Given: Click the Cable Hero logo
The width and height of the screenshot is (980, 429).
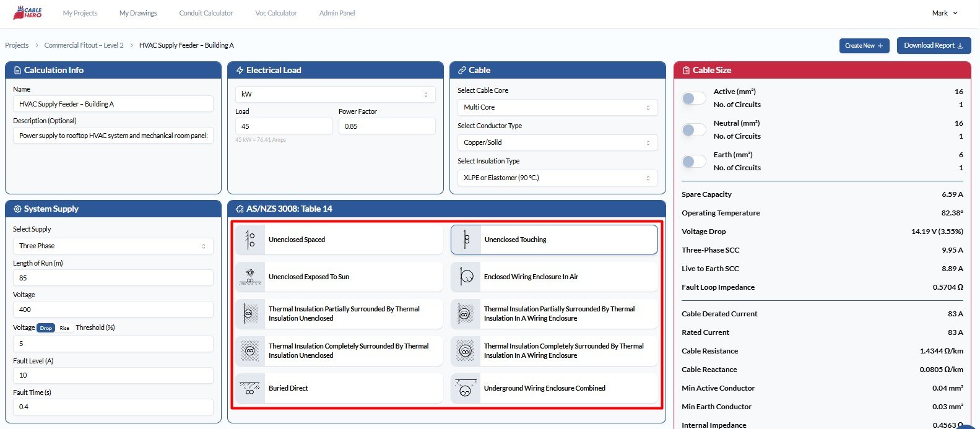Looking at the screenshot, I should [x=27, y=12].
